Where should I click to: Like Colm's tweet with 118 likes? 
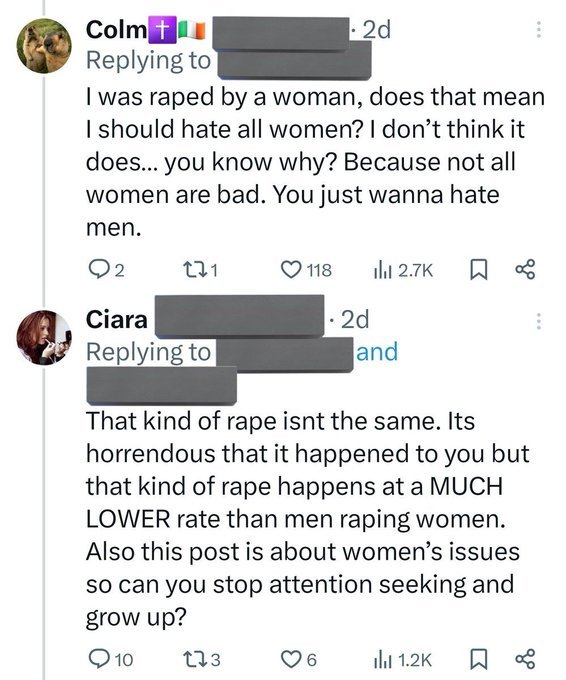click(290, 270)
